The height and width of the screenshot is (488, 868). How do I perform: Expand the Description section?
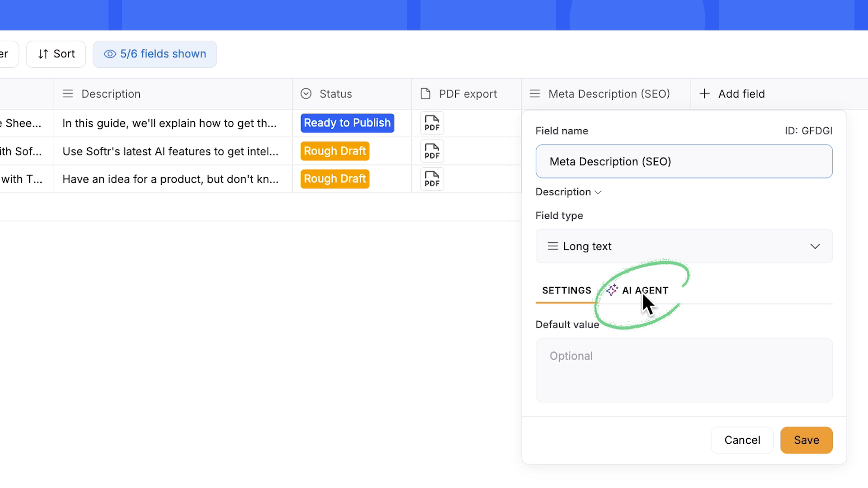(598, 192)
